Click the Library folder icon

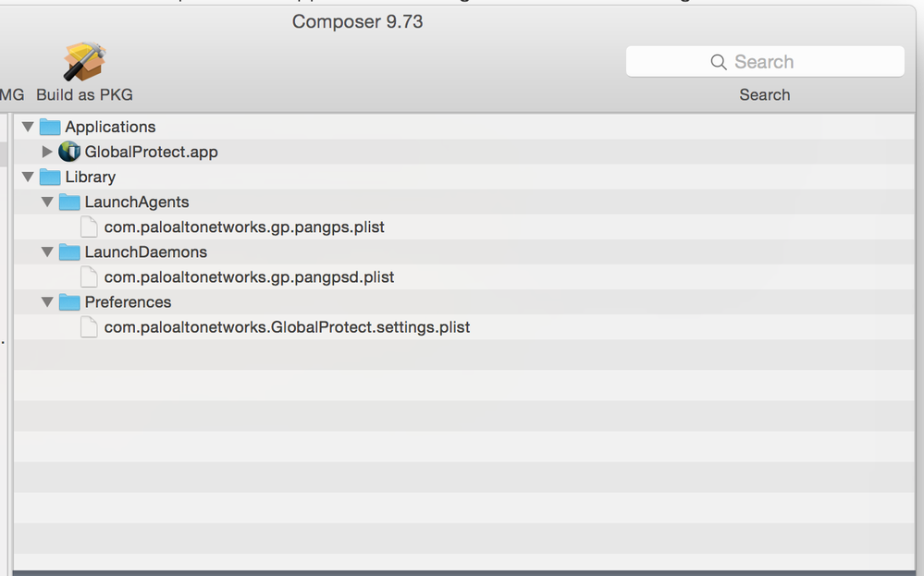(50, 177)
